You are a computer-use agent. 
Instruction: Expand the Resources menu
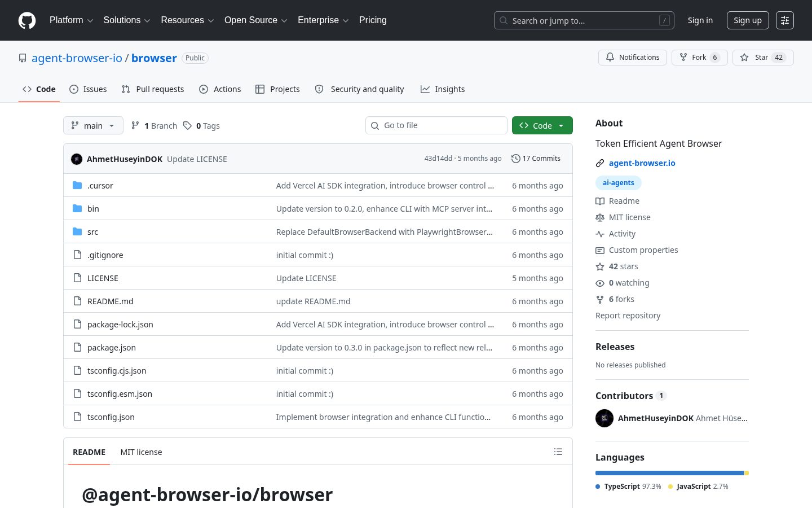[187, 20]
